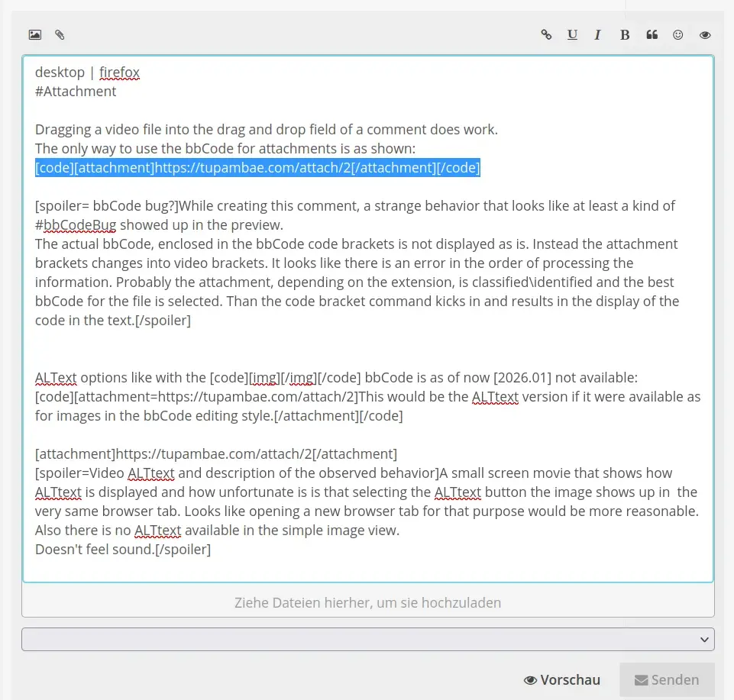The width and height of the screenshot is (734, 700).
Task: Apply underline using the U icon
Action: 572,34
